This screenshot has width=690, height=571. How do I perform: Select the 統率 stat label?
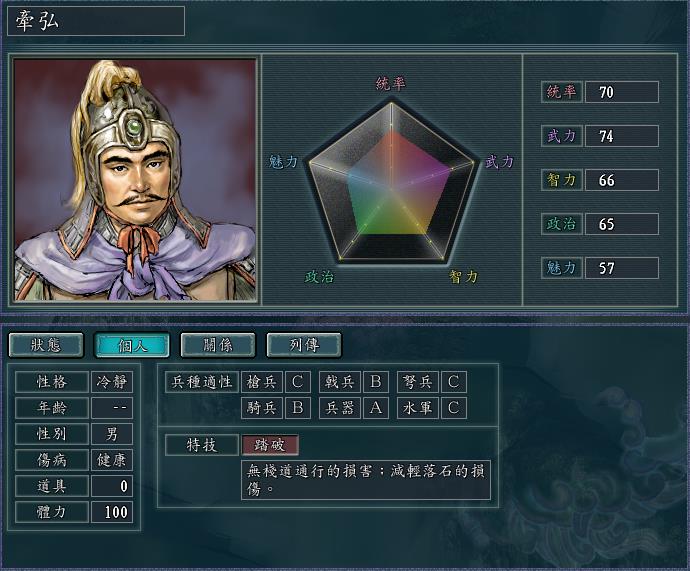[x=562, y=92]
